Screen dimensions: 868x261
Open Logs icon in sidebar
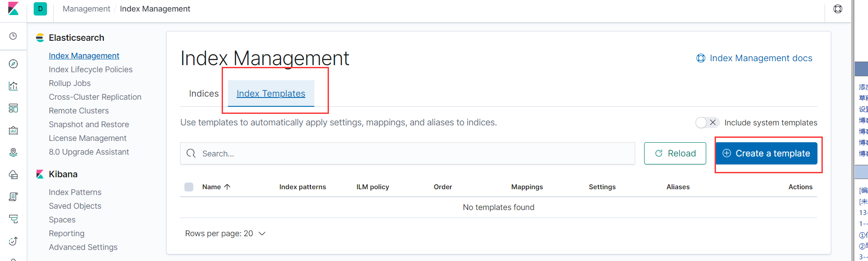click(x=13, y=197)
